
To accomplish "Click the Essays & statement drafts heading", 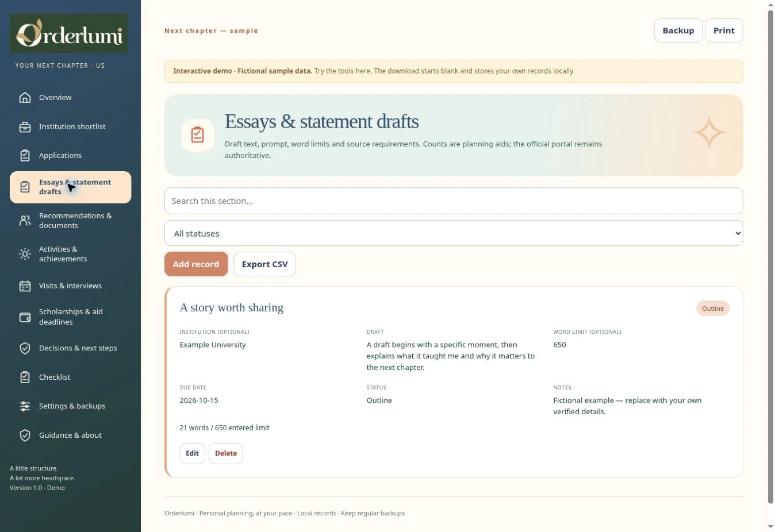I will point(322,122).
